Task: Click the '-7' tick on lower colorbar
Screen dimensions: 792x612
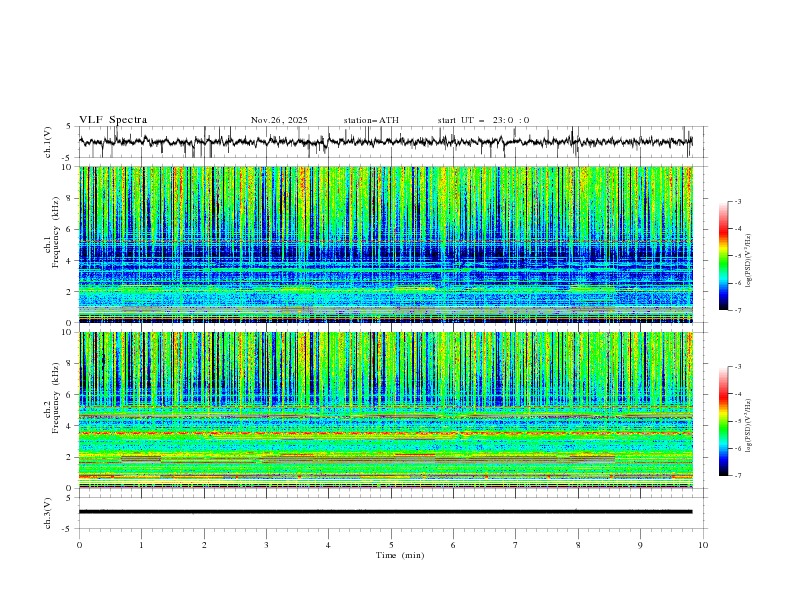Action: tap(737, 476)
